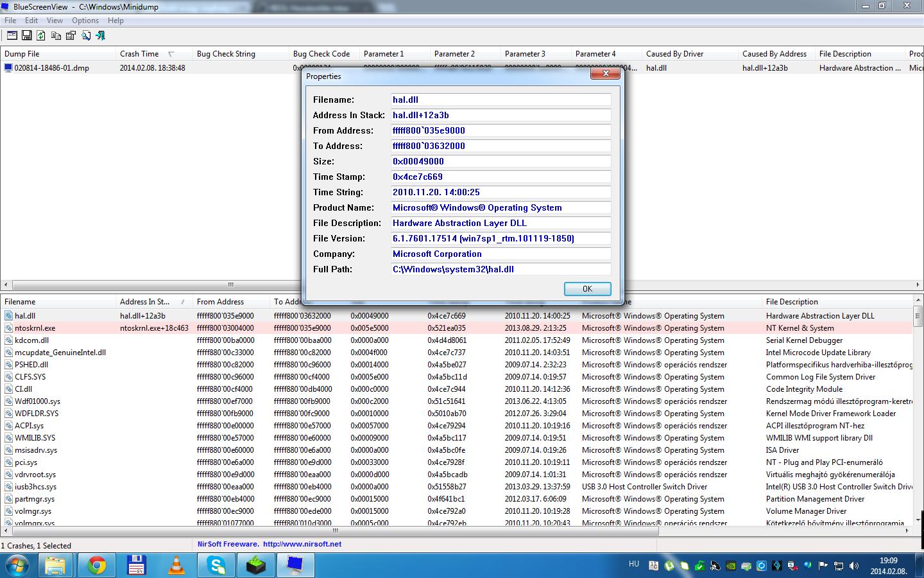Viewport: 924px width, 578px height.
Task: Open the Windows Start orb
Action: point(17,566)
